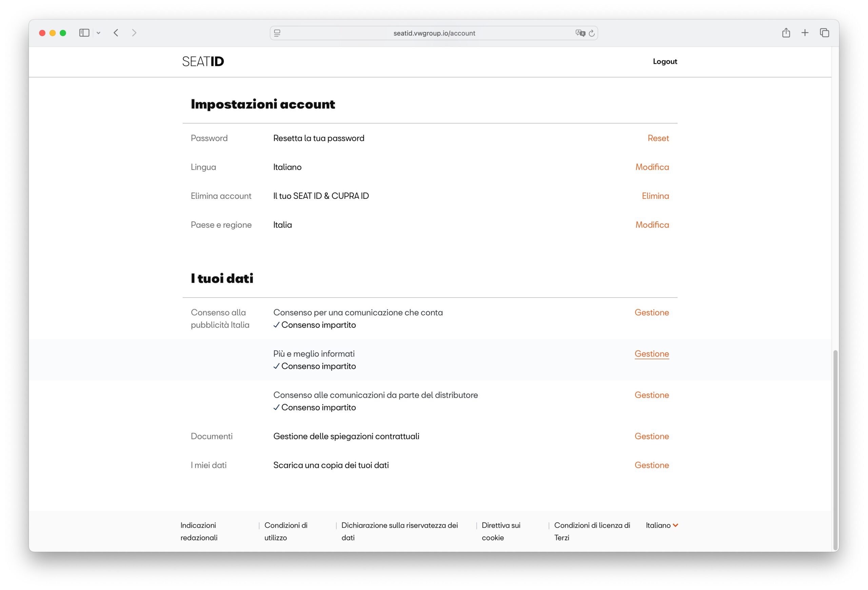Click Logout in the header
Screen dimensions: 868x590
[665, 62]
